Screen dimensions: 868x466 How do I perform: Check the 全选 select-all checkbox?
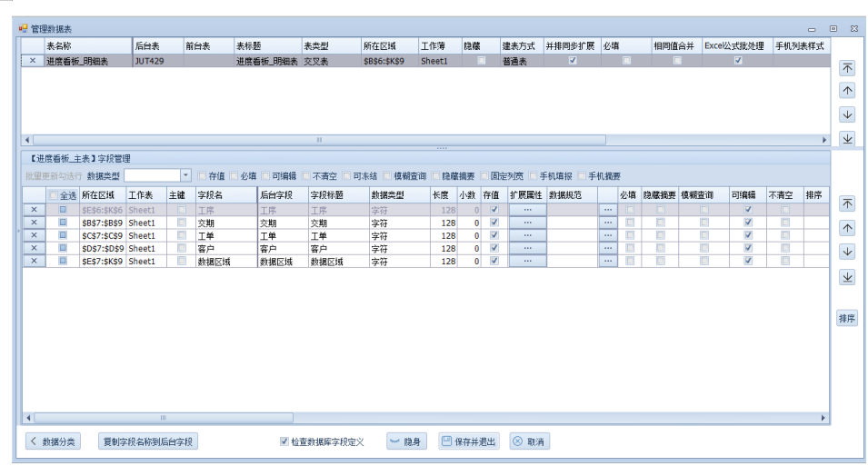point(54,195)
